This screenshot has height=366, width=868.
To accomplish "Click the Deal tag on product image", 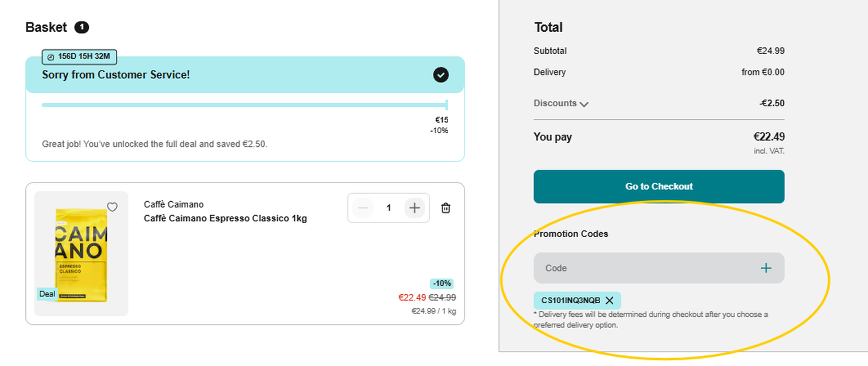I will 47,294.
